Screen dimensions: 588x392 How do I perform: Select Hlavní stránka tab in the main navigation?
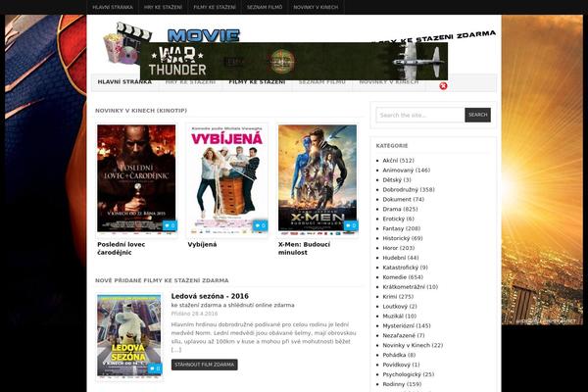click(x=124, y=82)
